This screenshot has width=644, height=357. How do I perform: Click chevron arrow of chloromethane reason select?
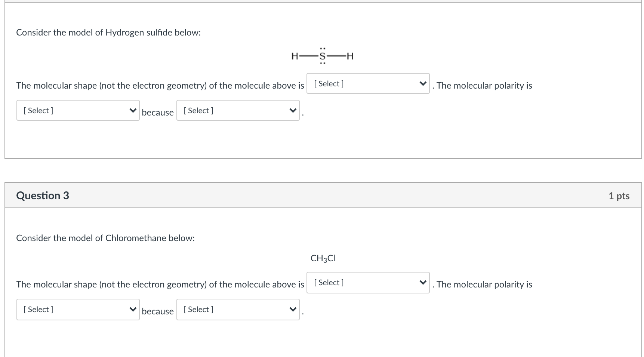coord(293,309)
